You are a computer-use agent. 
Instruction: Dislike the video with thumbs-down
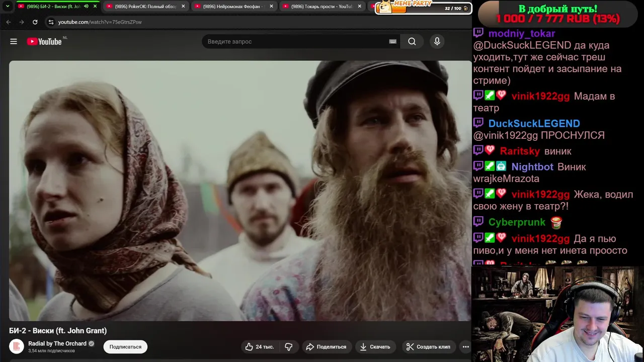click(x=289, y=346)
